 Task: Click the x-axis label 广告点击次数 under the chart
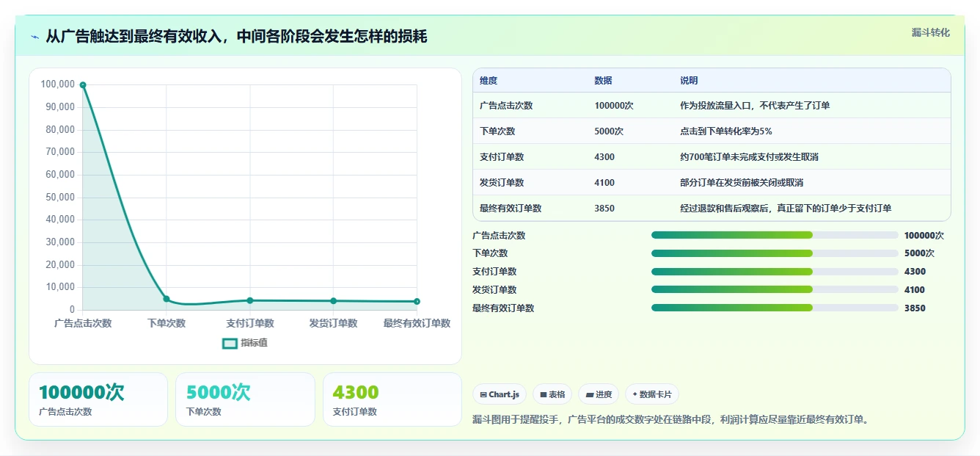click(83, 323)
